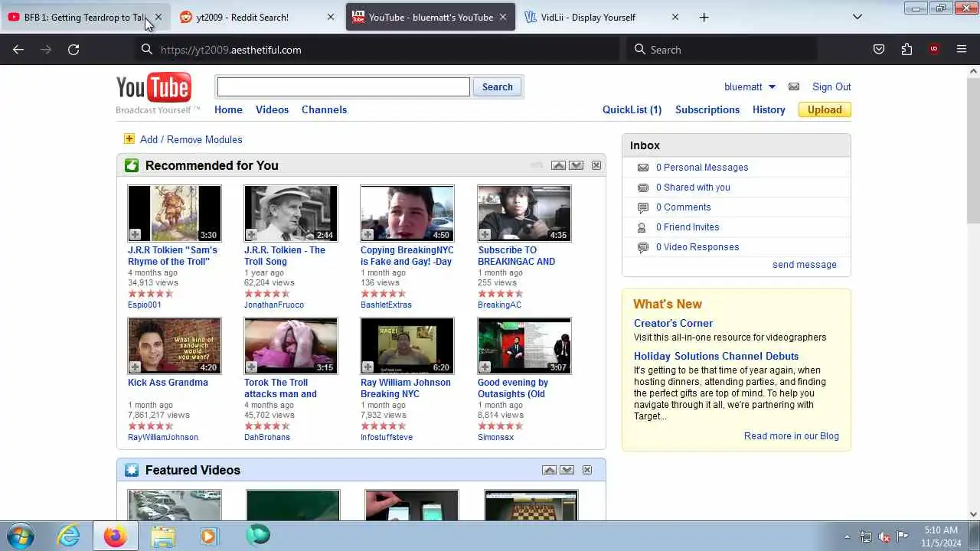980x551 pixels.
Task: Click the Comments speech bubble icon
Action: [643, 207]
